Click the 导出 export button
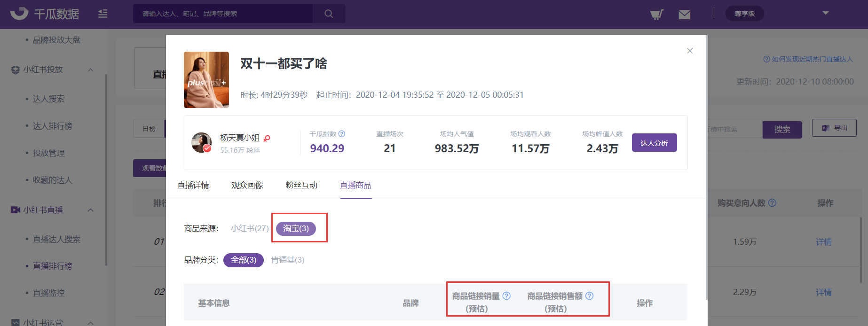868x326 pixels. coord(834,128)
